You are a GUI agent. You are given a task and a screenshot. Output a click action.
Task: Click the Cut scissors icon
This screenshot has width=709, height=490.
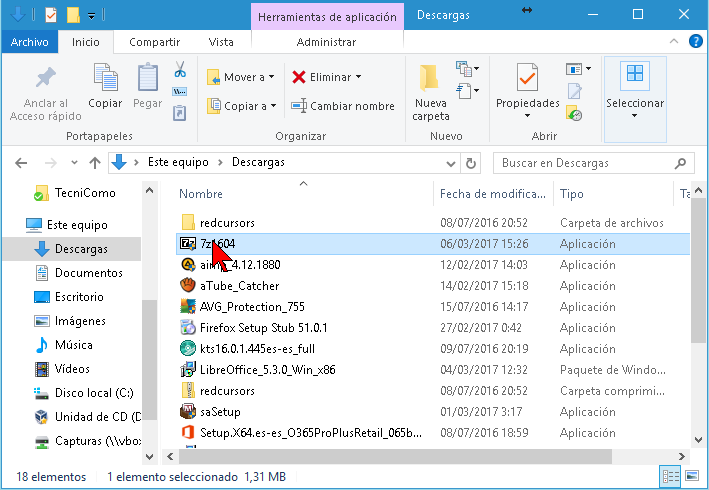point(180,70)
